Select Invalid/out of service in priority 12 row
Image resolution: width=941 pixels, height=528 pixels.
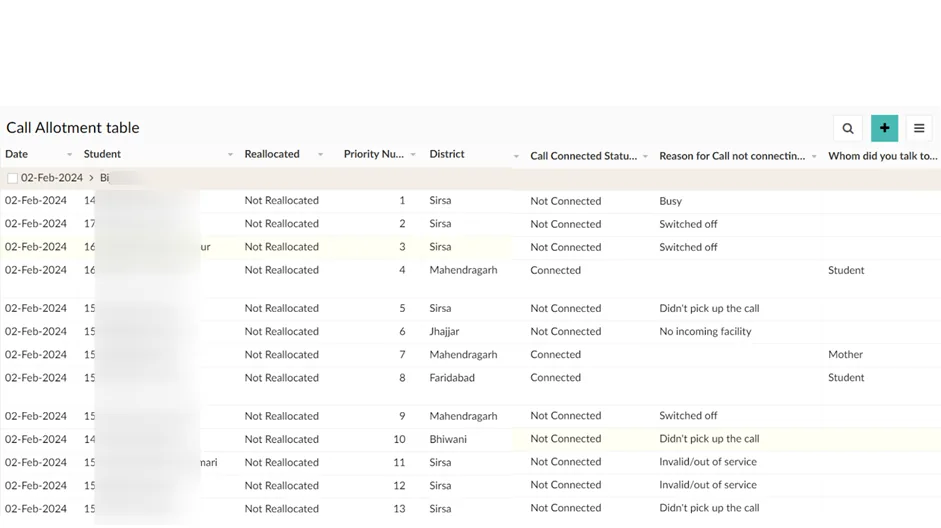pos(708,485)
